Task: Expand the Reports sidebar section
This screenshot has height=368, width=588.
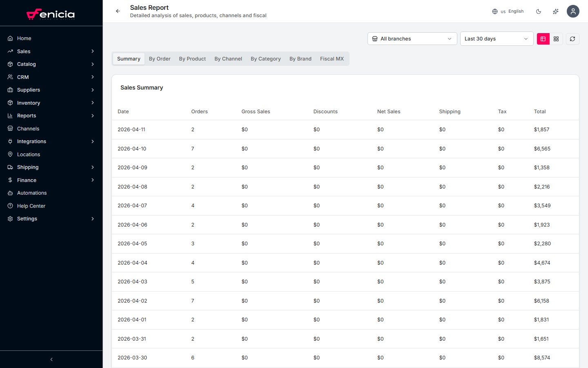Action: click(x=27, y=115)
